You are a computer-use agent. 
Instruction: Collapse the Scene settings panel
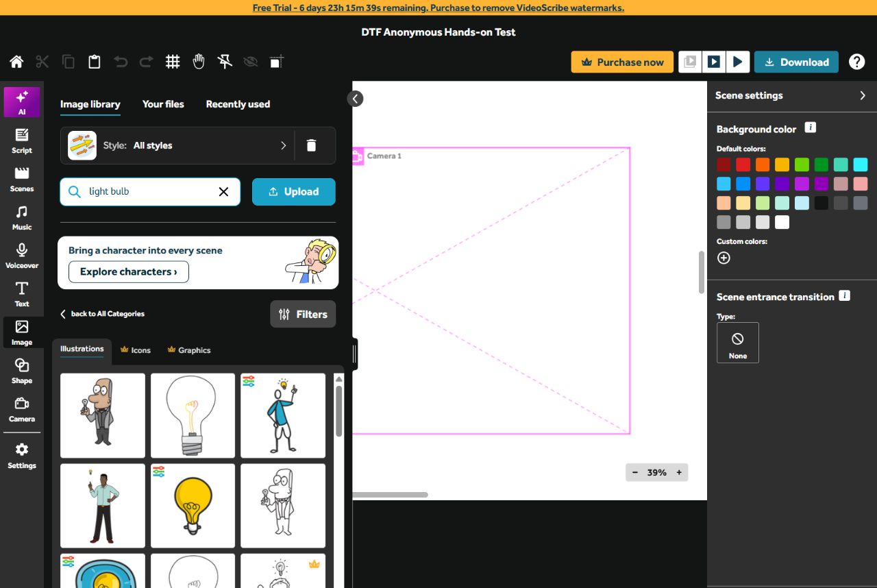tap(863, 95)
